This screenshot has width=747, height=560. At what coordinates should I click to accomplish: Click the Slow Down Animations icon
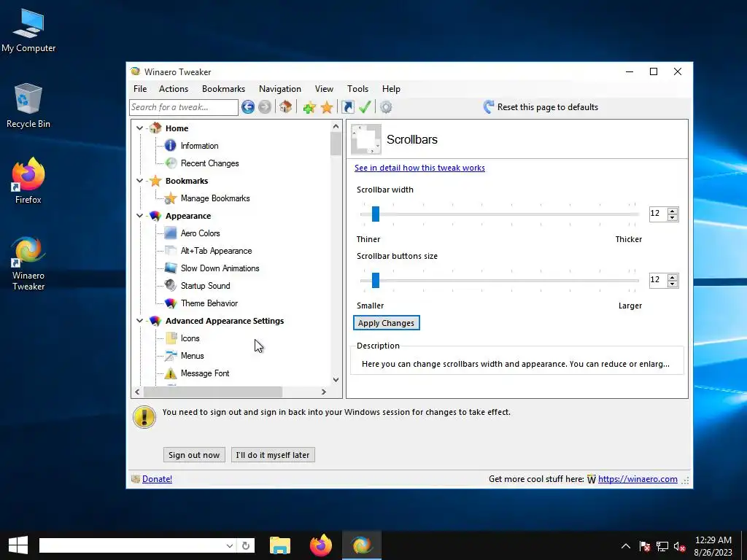(x=171, y=268)
